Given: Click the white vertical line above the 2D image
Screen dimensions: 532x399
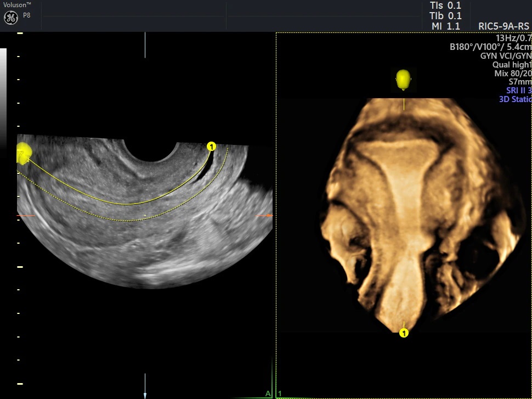Looking at the screenshot, I should [x=145, y=45].
